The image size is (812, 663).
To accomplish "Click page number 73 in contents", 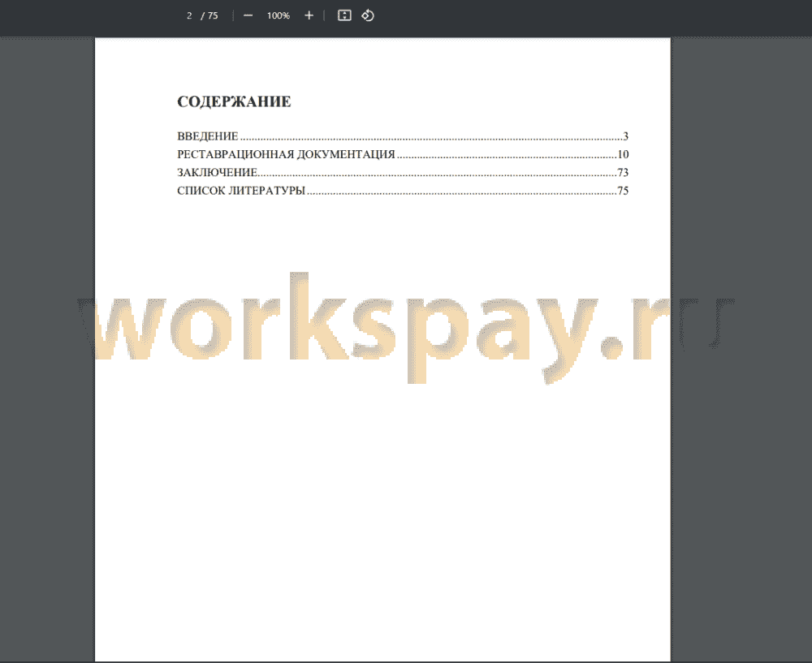I will tap(623, 172).
